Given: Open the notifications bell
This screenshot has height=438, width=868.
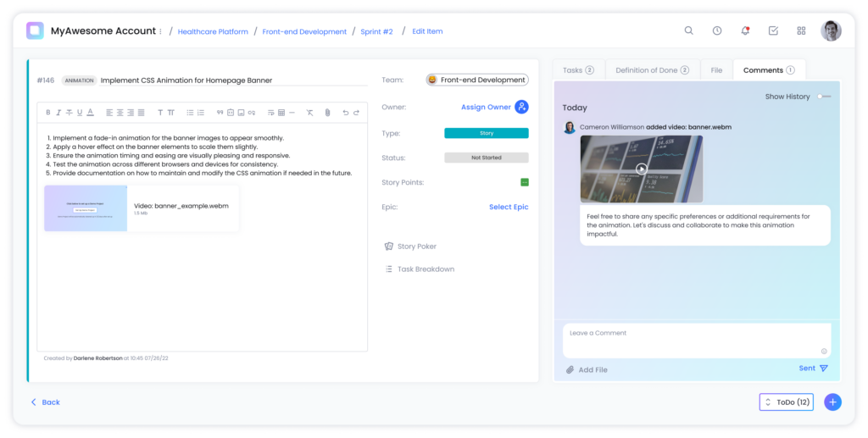Looking at the screenshot, I should (745, 30).
